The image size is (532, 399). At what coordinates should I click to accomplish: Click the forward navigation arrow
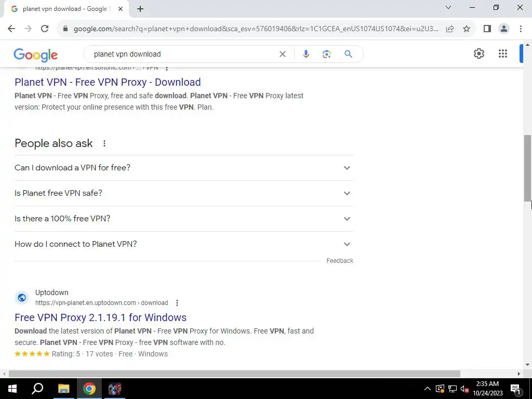tap(28, 29)
